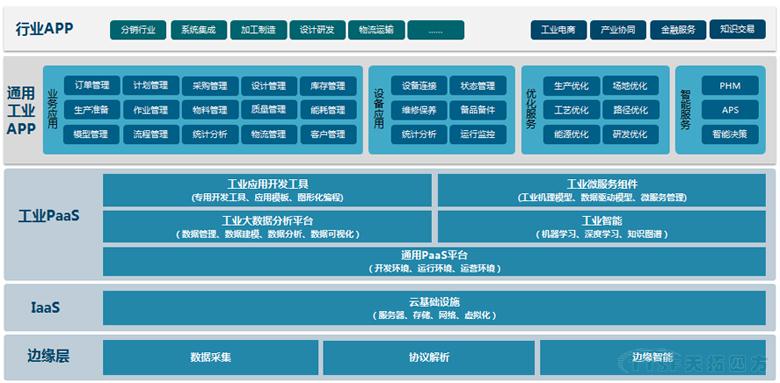Select the 边缘智能 block

(653, 358)
